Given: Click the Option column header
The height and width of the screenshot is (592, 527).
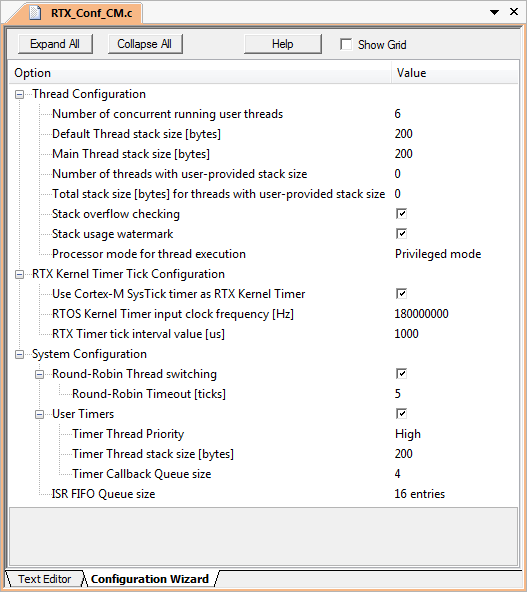Looking at the screenshot, I should 200,72.
